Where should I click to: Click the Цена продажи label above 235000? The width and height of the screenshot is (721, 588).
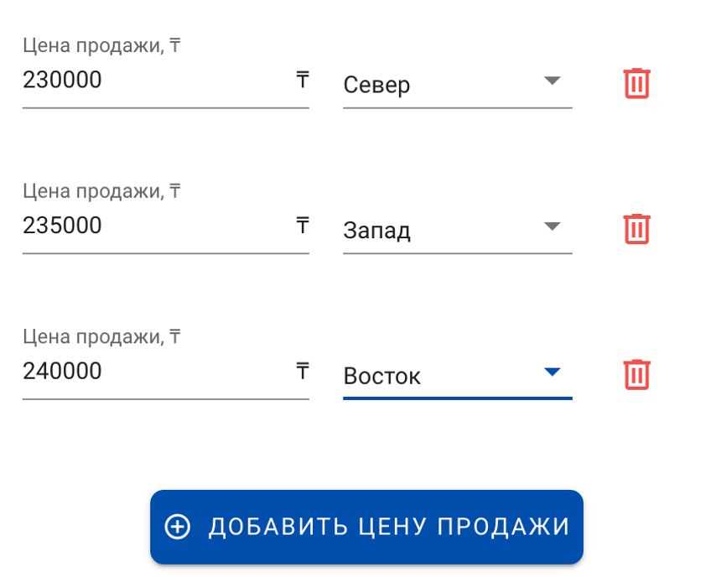[x=102, y=191]
